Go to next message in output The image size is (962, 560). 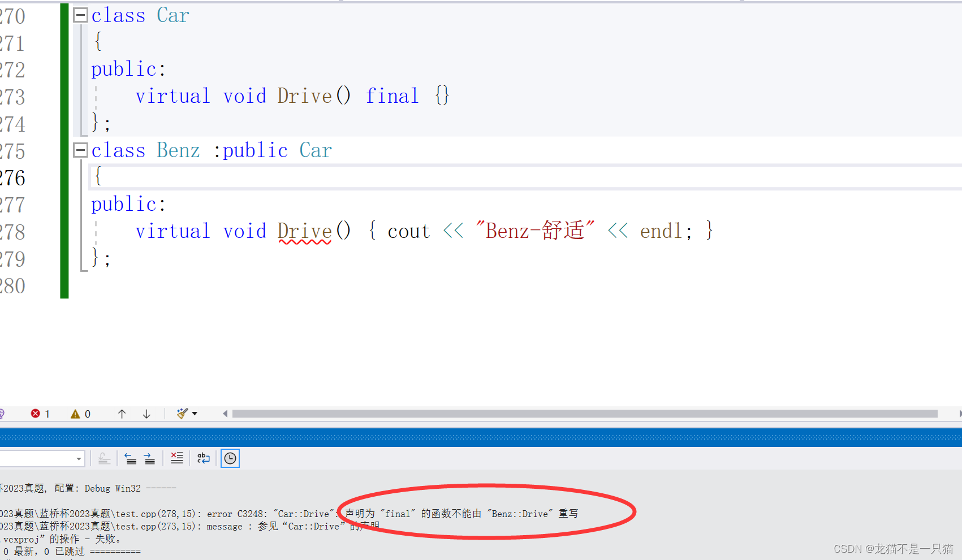(149, 458)
